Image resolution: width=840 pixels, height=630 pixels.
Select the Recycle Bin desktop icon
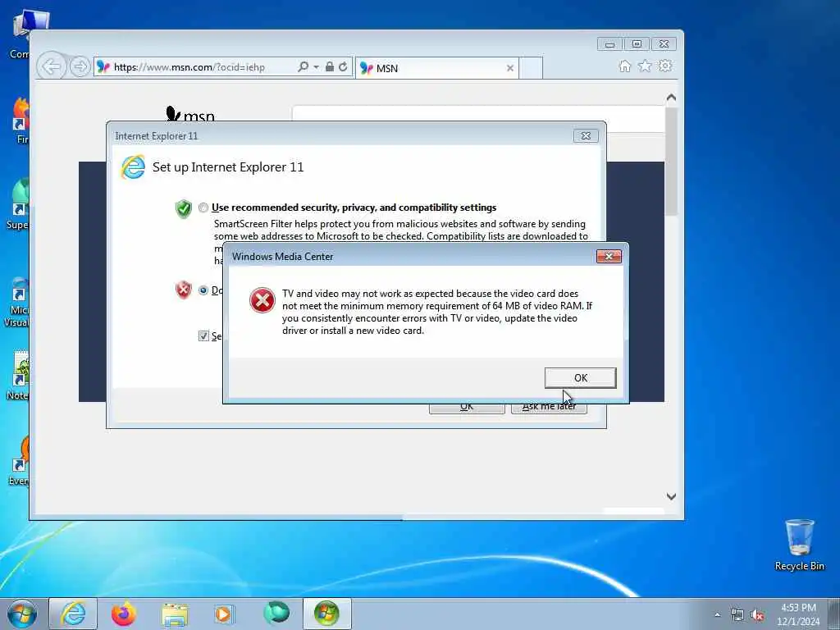pos(799,545)
